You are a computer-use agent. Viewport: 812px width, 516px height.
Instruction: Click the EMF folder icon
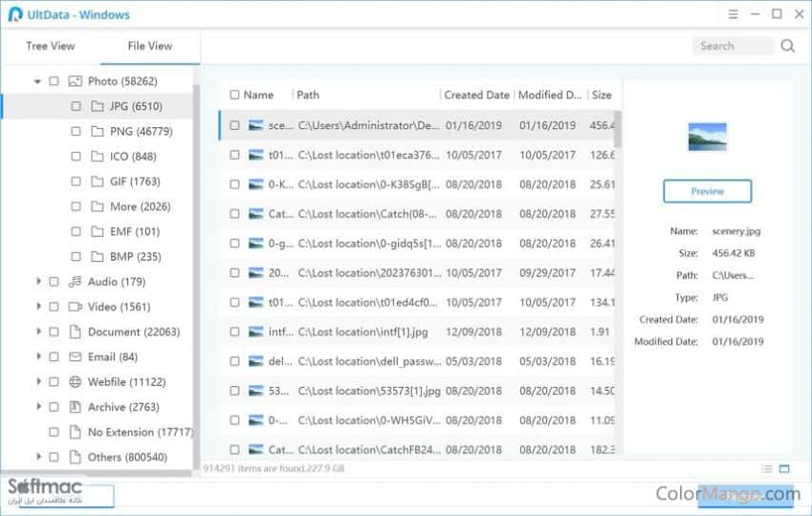(x=98, y=231)
